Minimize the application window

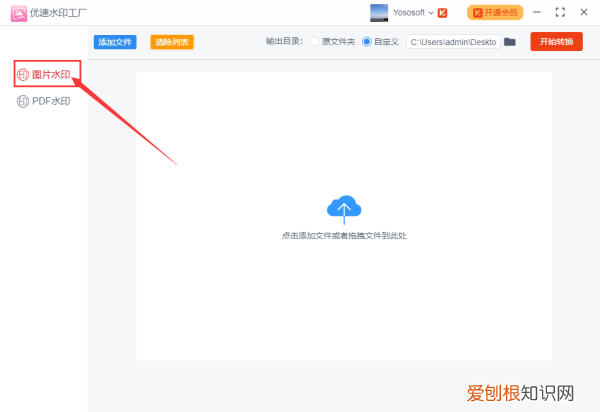(536, 12)
